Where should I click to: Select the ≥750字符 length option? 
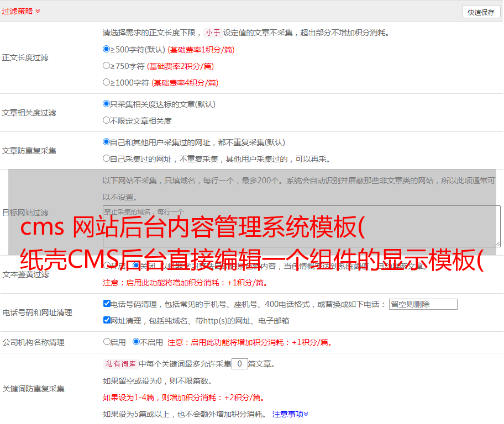pos(107,66)
